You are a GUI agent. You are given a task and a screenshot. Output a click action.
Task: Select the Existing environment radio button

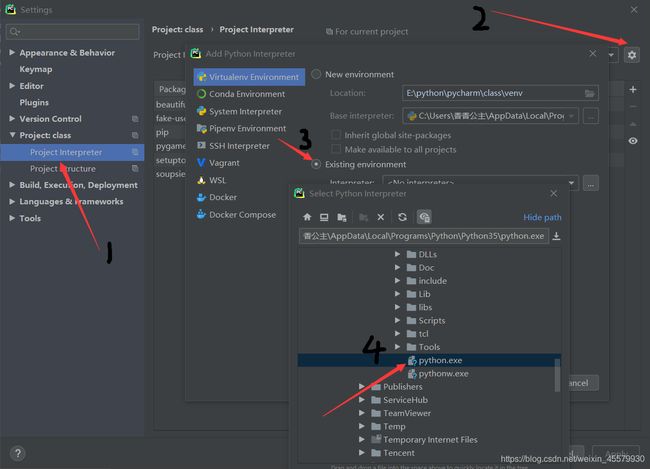coord(316,164)
